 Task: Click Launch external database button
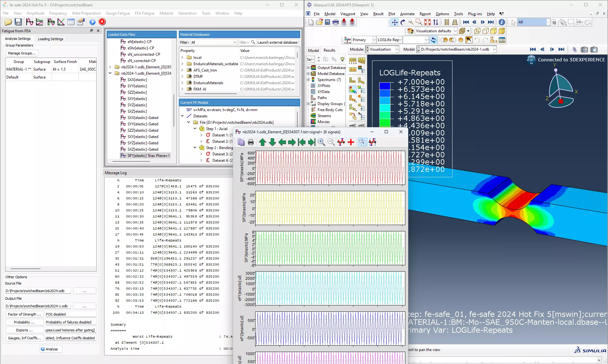pyautogui.click(x=277, y=42)
